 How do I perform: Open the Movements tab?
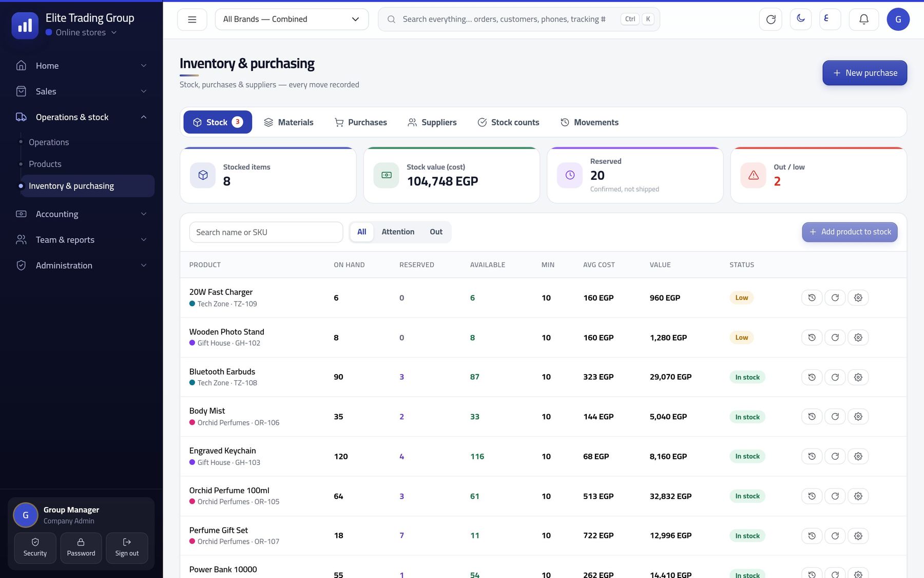(589, 122)
